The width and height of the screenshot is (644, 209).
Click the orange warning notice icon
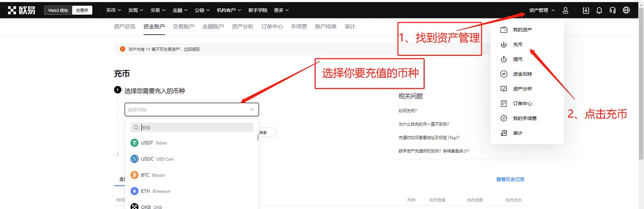click(122, 49)
